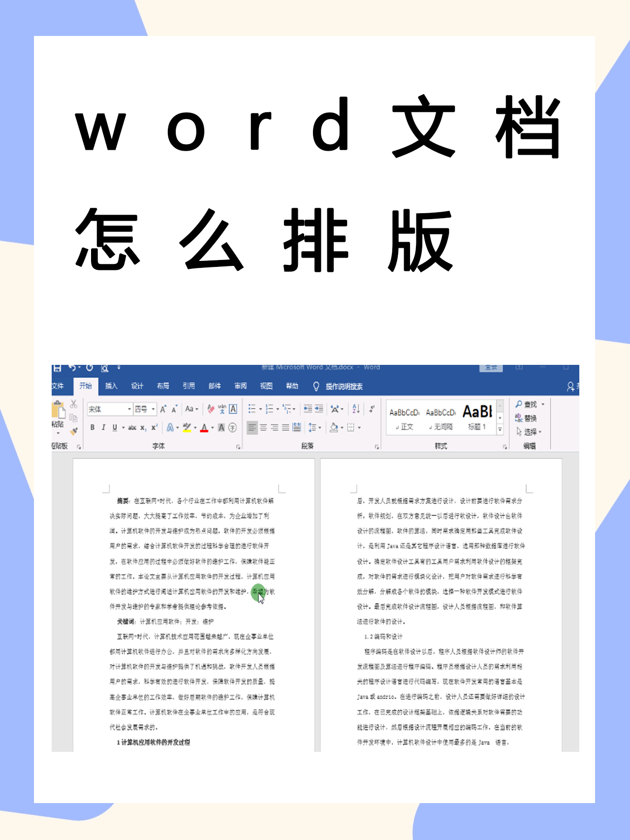This screenshot has height=840, width=630.
Task: Click the red font color swatch
Action: click(x=204, y=427)
